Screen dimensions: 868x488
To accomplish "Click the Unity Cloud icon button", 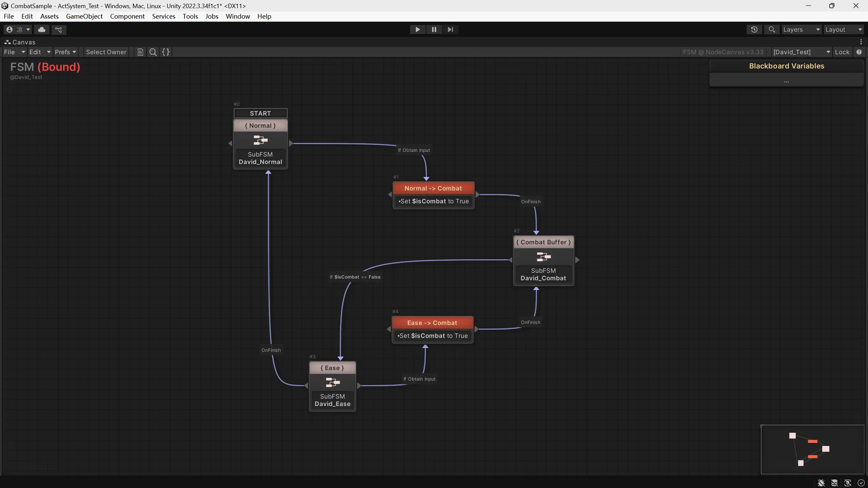I will click(x=42, y=29).
